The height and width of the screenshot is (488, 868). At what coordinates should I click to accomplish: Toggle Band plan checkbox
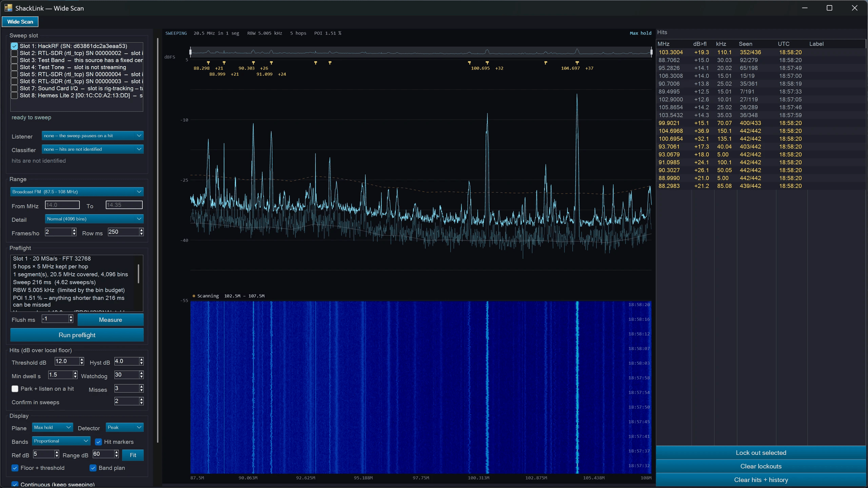tap(93, 468)
